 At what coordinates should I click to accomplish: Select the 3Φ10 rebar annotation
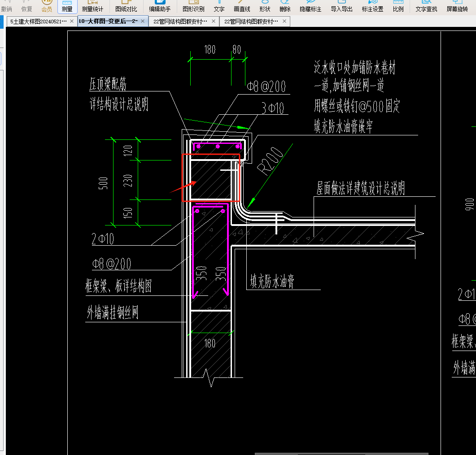[273, 108]
